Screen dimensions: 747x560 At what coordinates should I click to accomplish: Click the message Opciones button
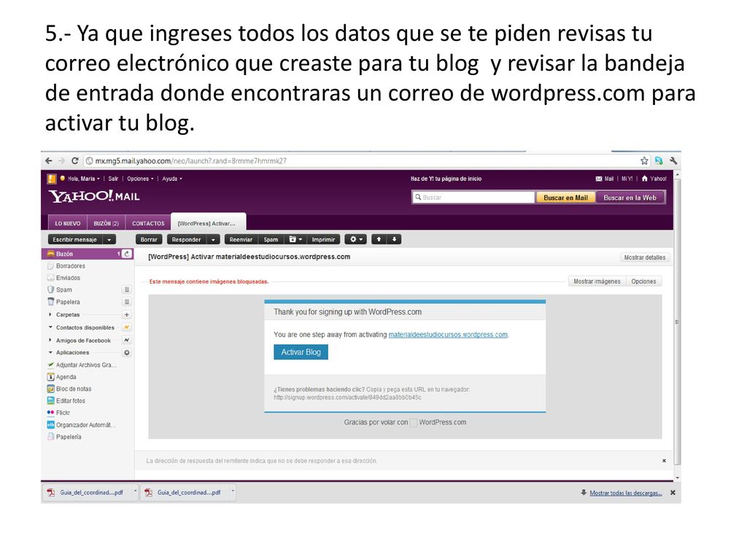pyautogui.click(x=643, y=281)
